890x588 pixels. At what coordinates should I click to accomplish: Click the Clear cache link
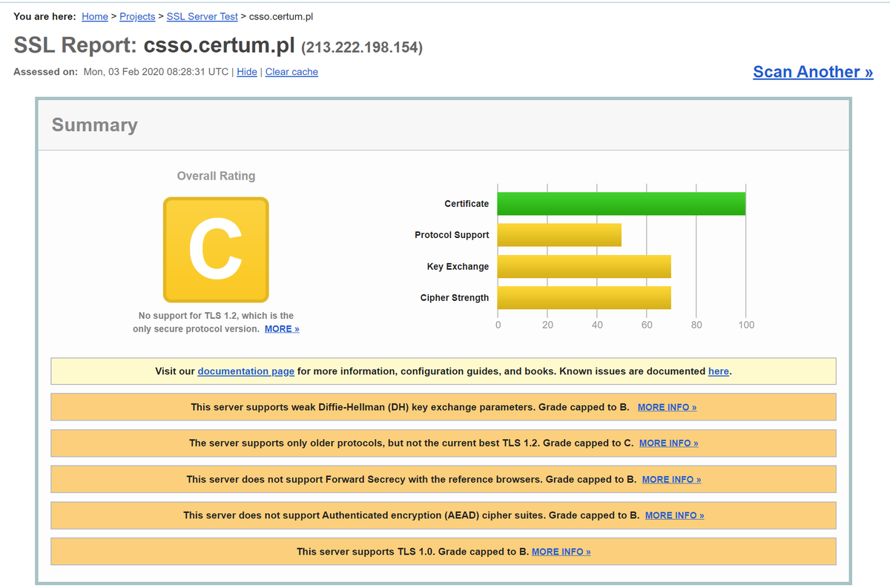pos(291,72)
